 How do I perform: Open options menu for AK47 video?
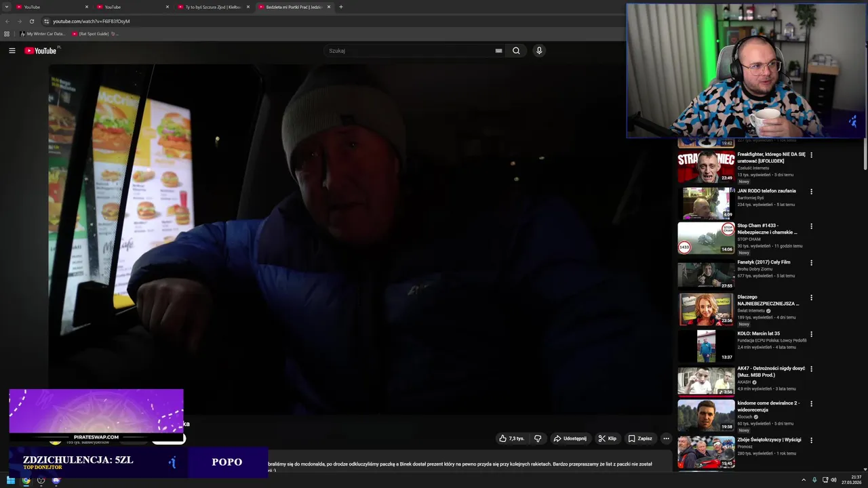(811, 369)
